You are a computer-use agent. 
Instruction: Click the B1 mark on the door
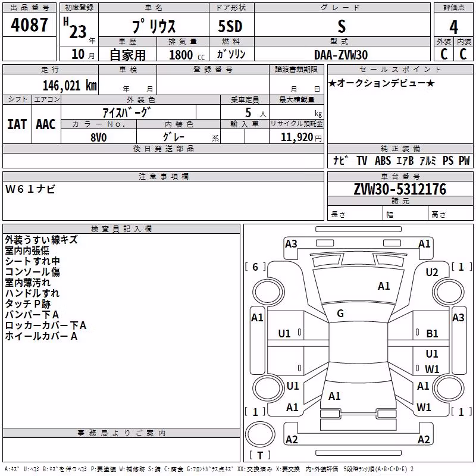[x=432, y=334]
